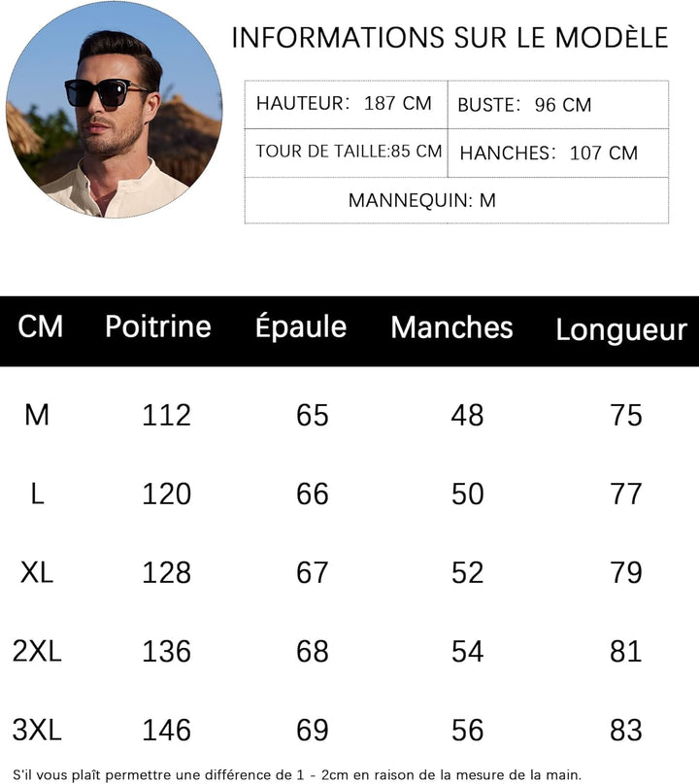Click the Épaule column header
The image size is (699, 784).
tap(301, 326)
